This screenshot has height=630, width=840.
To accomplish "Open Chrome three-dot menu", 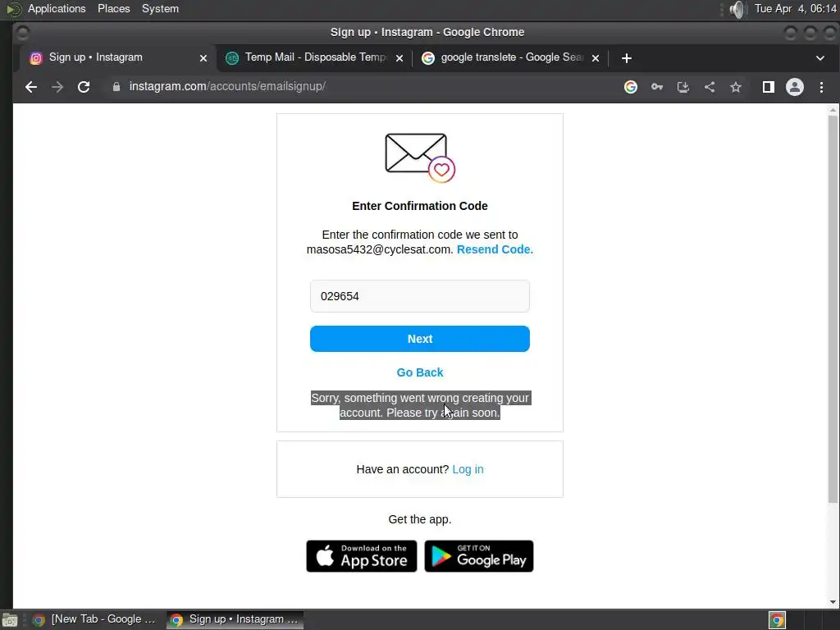I will click(821, 87).
